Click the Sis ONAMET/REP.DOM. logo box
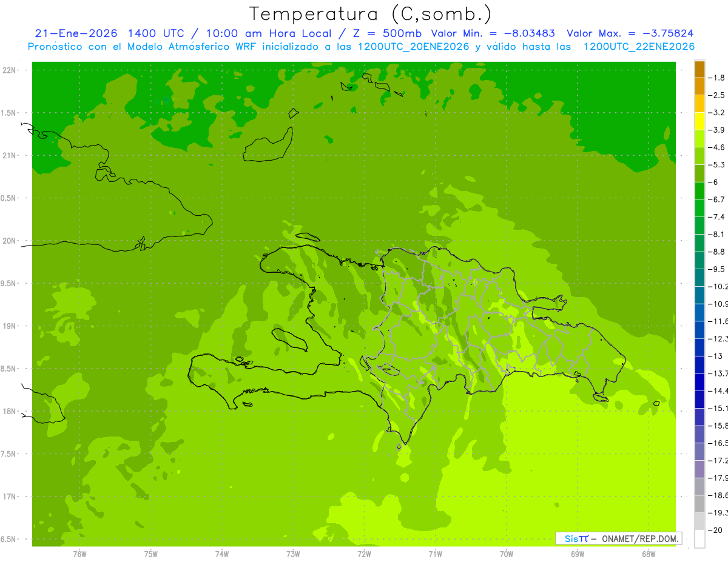 coord(618,538)
